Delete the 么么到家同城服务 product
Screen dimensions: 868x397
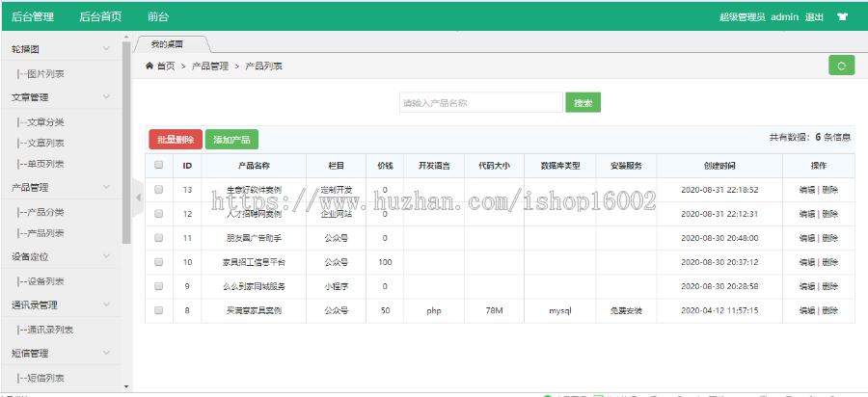tap(829, 286)
